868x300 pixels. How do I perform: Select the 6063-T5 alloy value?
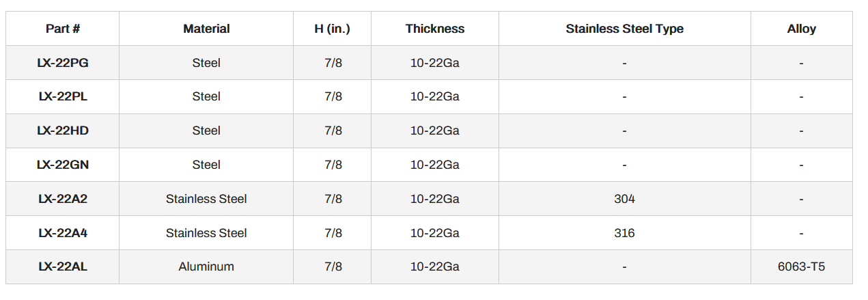click(x=801, y=267)
